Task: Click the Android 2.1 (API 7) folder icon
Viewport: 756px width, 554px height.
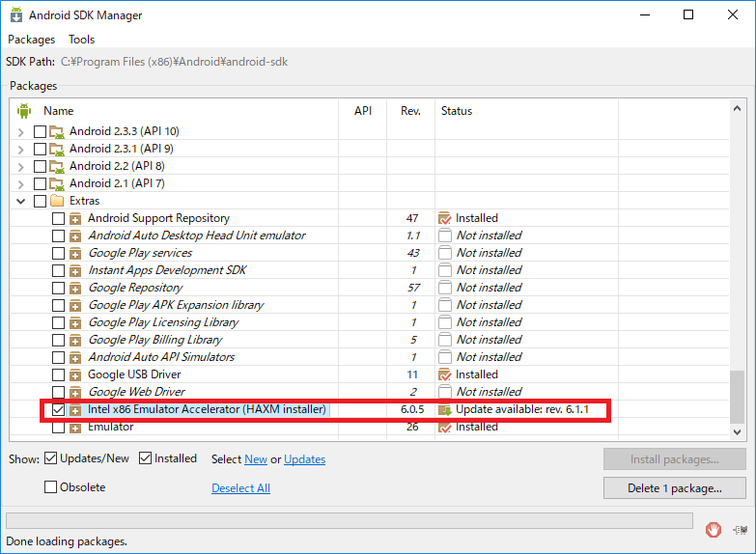Action: [57, 183]
